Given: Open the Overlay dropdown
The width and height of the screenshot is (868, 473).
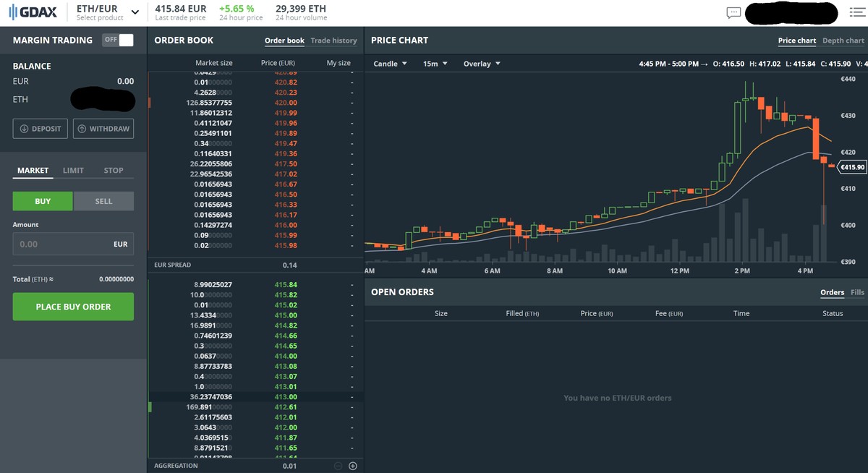Looking at the screenshot, I should click(482, 64).
